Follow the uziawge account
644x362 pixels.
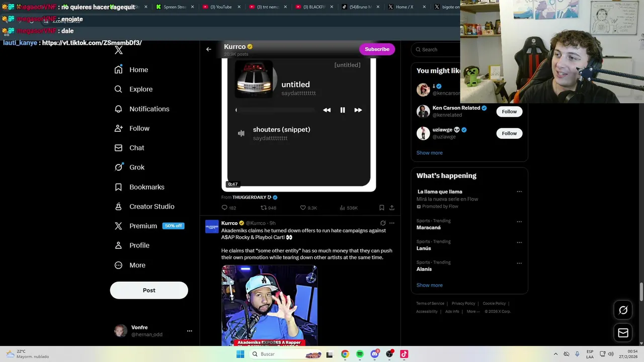509,133
